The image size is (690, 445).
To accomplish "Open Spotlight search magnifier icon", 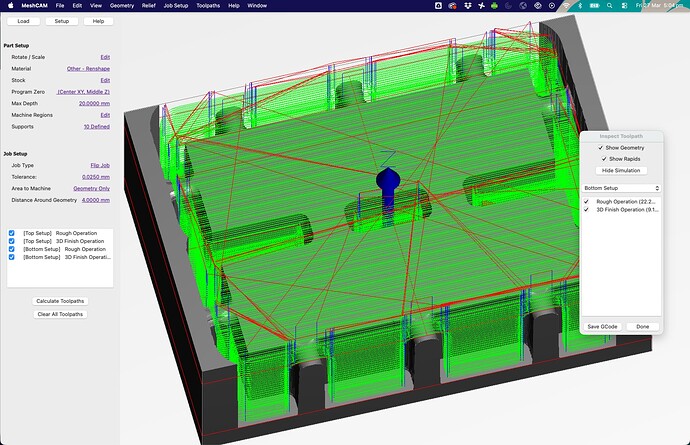I will coord(609,6).
